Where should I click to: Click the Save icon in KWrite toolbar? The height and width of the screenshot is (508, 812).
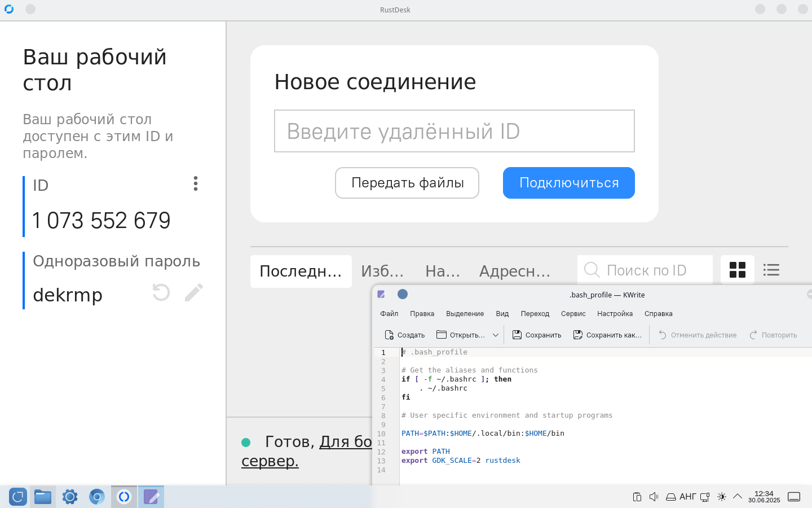537,335
